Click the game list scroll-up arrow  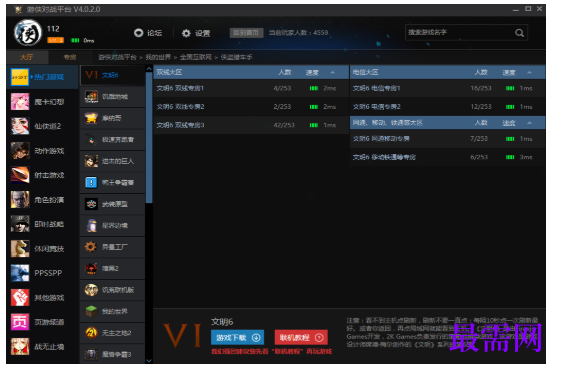click(149, 68)
